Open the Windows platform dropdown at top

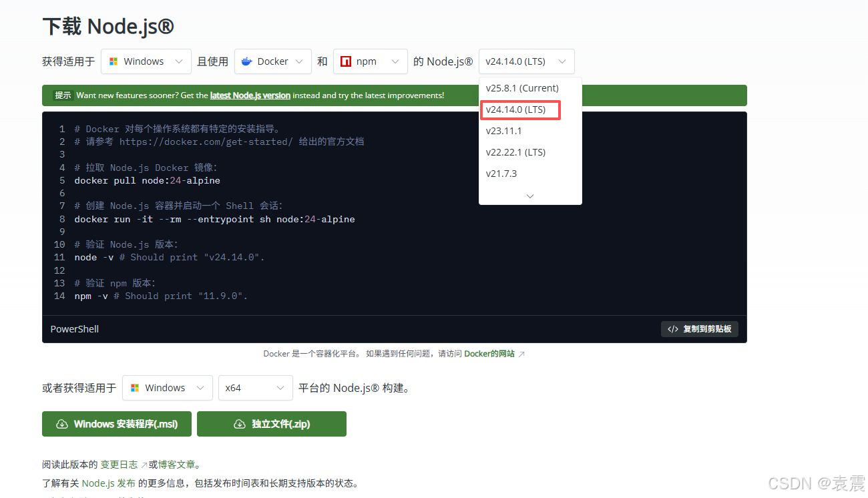[x=146, y=61]
